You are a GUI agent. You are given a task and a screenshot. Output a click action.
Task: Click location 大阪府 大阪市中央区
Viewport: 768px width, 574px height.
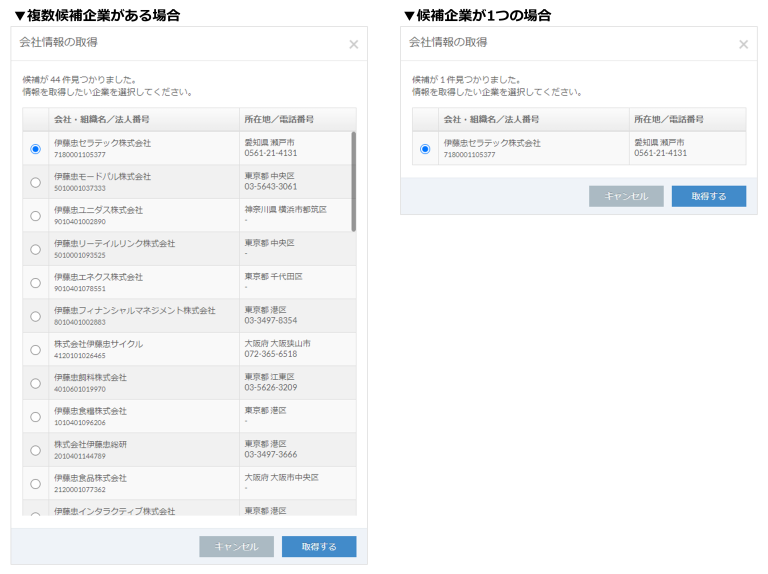(x=282, y=477)
